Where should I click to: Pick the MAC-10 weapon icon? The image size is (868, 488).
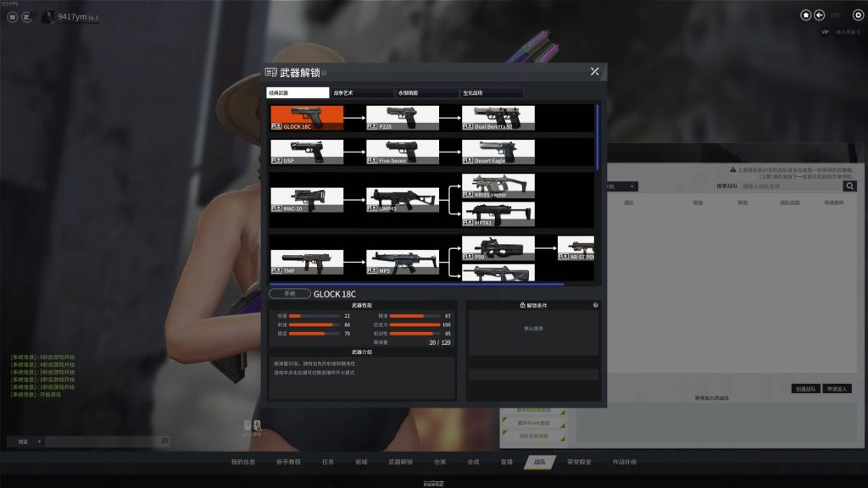(x=306, y=200)
